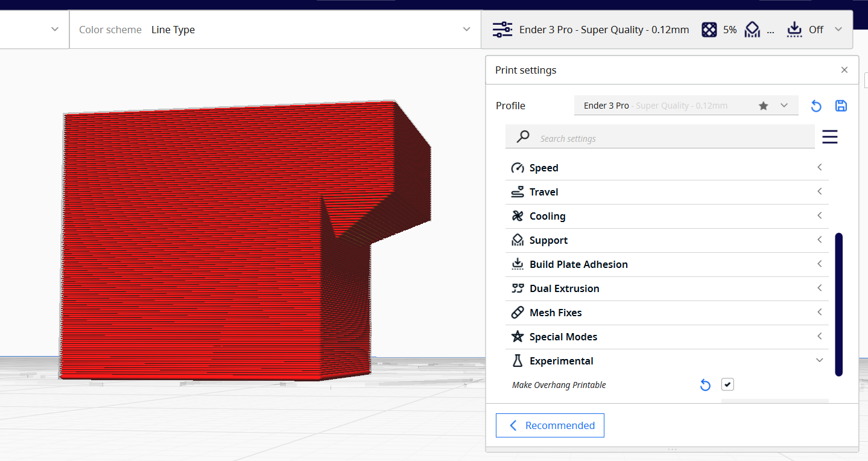Revert Make Overhang Printable setting
The height and width of the screenshot is (461, 868).
click(705, 385)
